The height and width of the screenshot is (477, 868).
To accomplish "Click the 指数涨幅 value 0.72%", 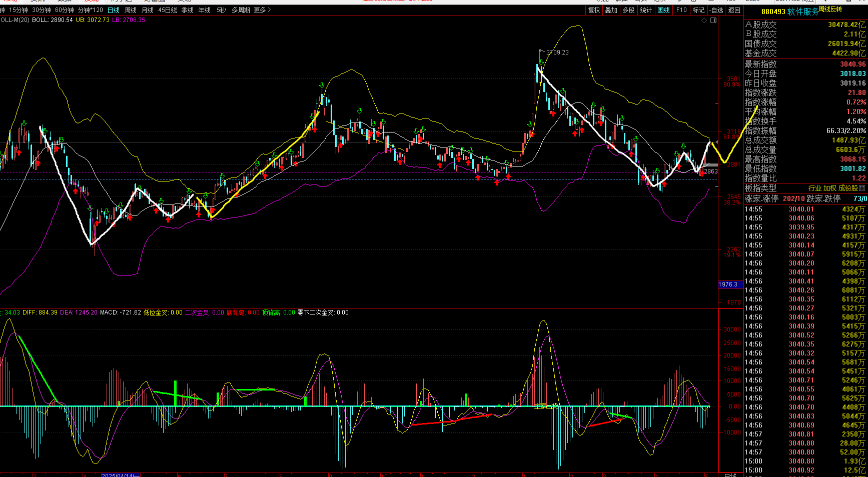I will coord(856,102).
